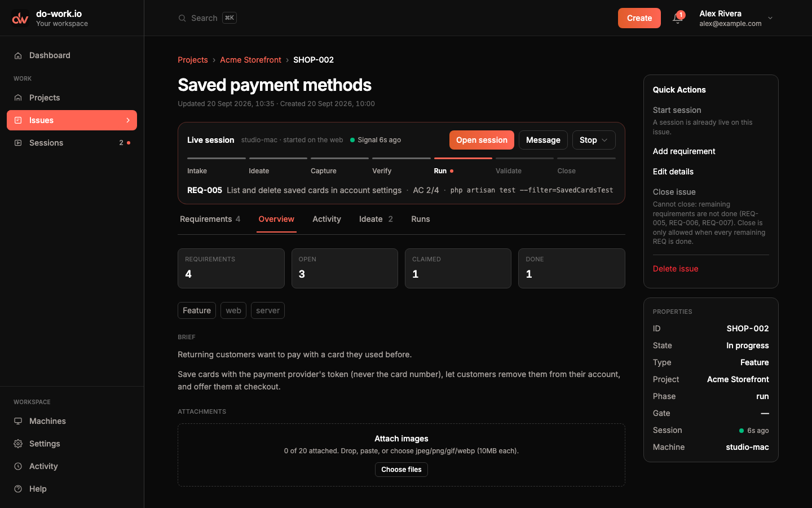Click the Projects sidebar icon
The height and width of the screenshot is (508, 812).
18,98
